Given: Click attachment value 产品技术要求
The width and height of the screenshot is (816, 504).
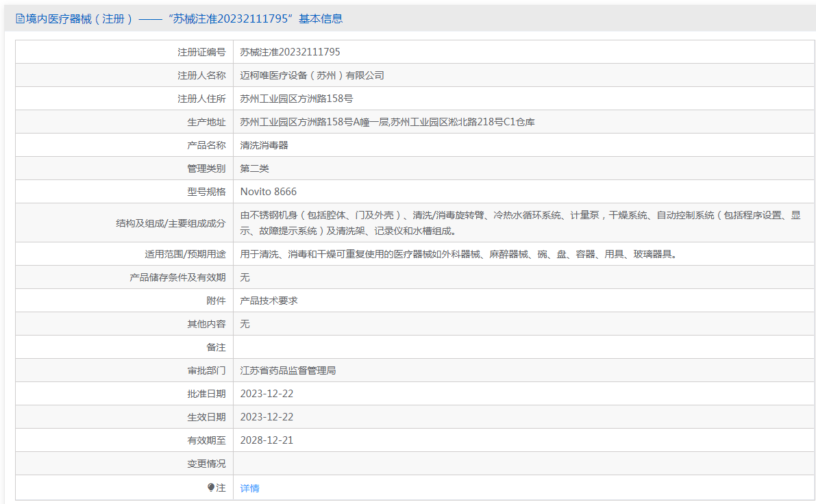Looking at the screenshot, I should [x=269, y=301].
